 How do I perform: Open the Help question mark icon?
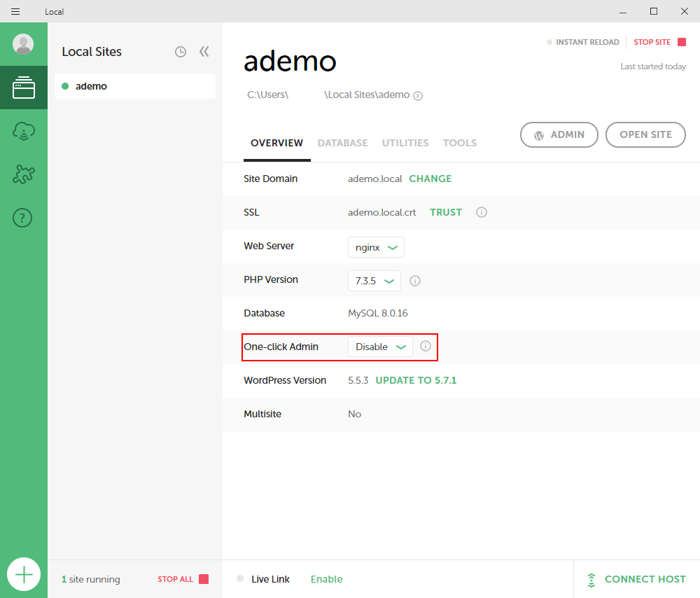[22, 218]
